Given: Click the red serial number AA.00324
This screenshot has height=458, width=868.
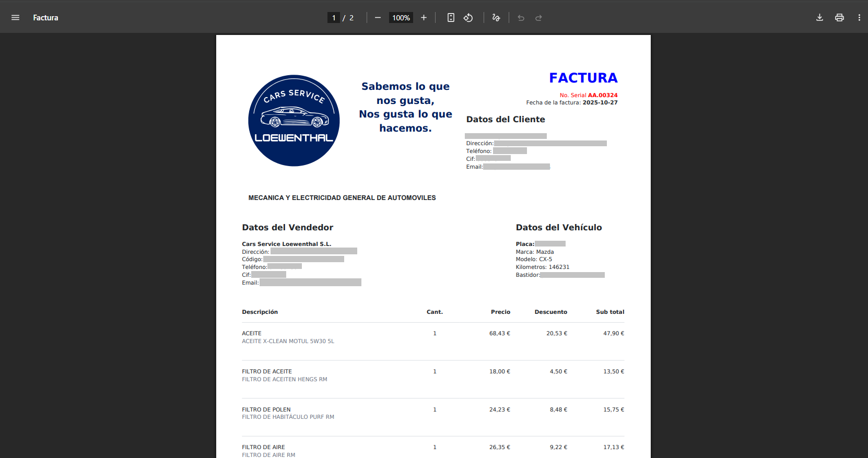Looking at the screenshot, I should (x=602, y=95).
